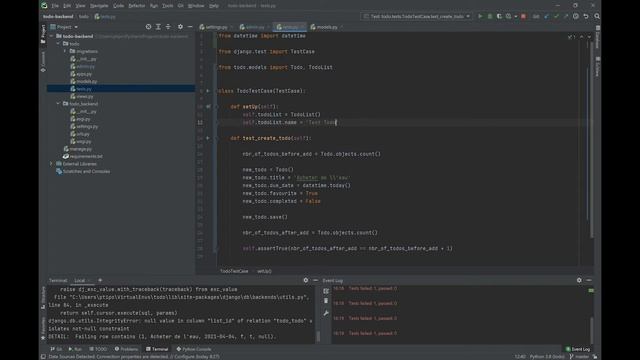This screenshot has height=360, width=640.
Task: Show Git history clock icon
Action: coord(576,16)
